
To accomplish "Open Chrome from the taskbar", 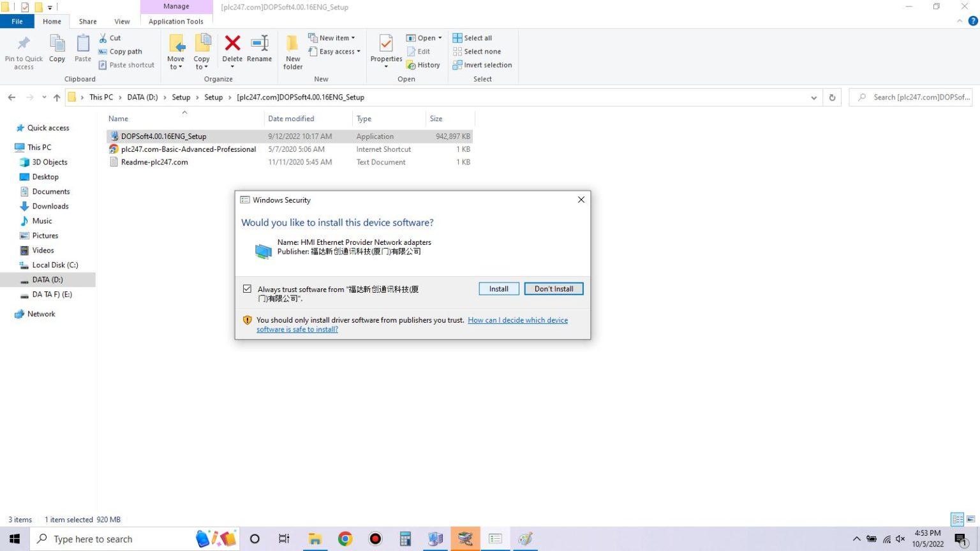I will [345, 539].
